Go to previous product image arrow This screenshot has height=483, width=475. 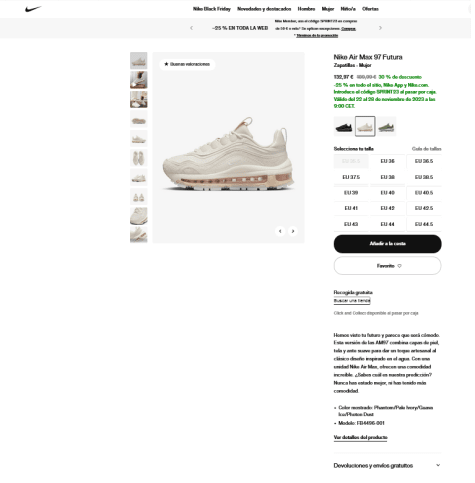click(x=280, y=231)
